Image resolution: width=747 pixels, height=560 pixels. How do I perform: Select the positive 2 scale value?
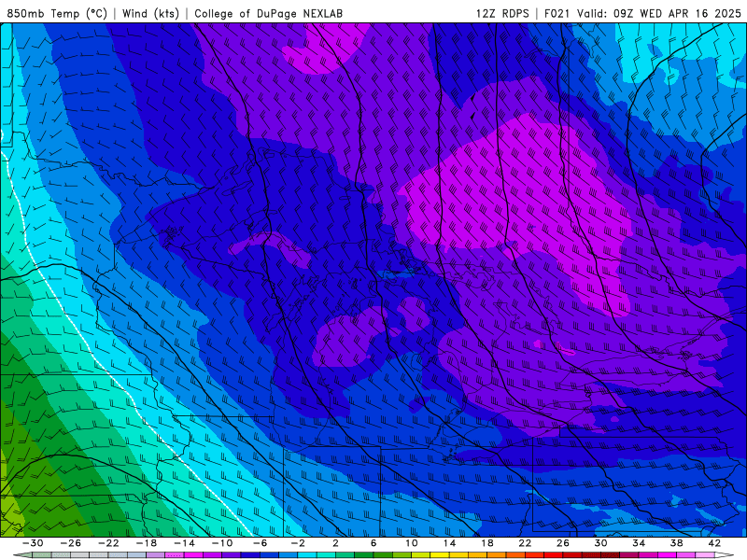(x=335, y=543)
